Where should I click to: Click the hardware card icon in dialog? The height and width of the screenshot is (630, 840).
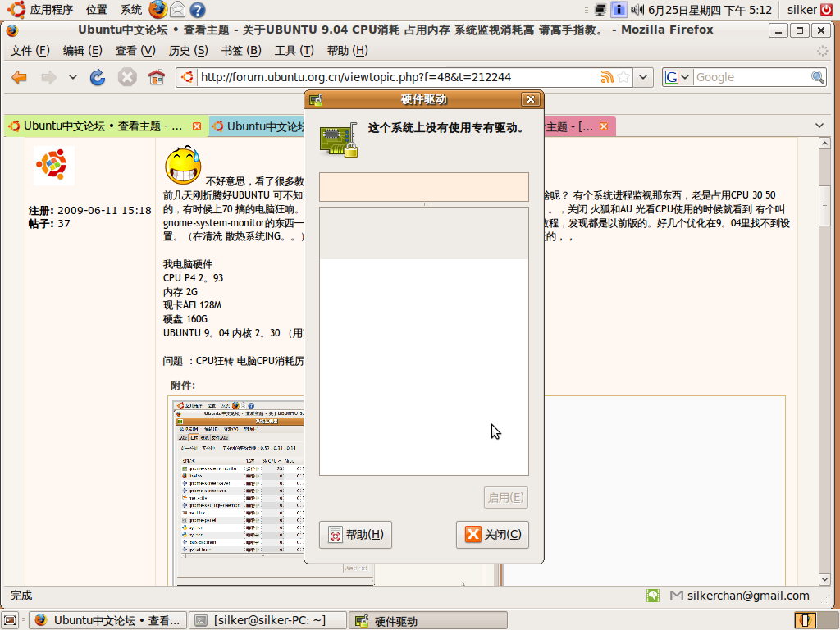pyautogui.click(x=339, y=139)
